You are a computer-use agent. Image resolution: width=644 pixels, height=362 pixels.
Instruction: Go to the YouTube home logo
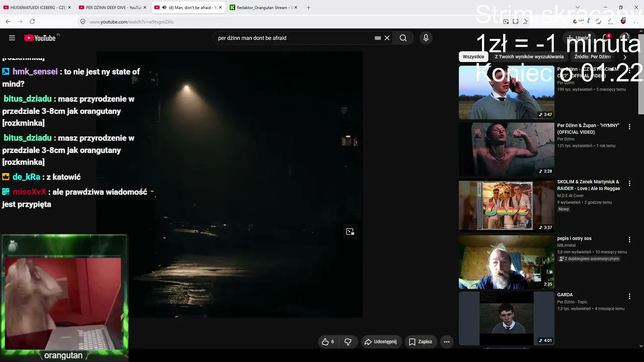[40, 38]
